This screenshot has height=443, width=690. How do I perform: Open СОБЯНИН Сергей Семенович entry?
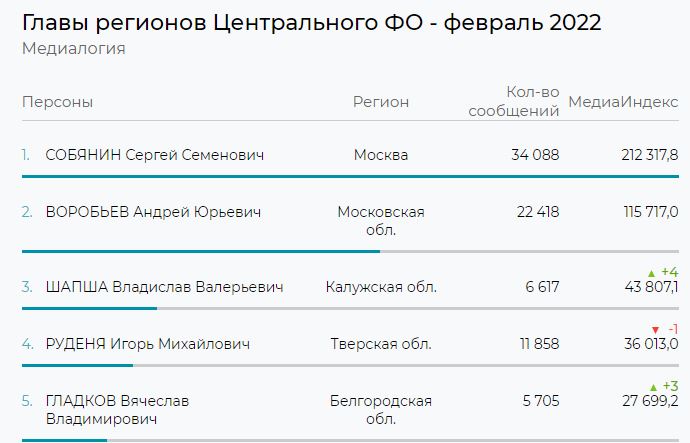click(154, 155)
